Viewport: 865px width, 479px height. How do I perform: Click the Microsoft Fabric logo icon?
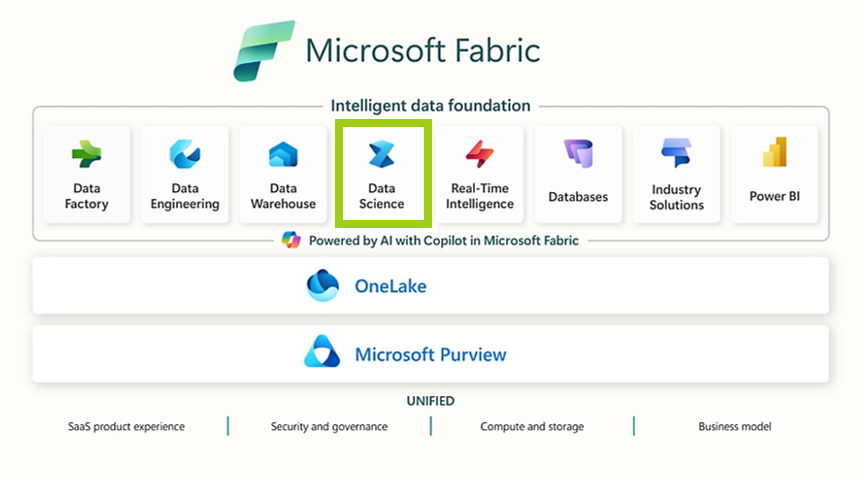[x=262, y=50]
